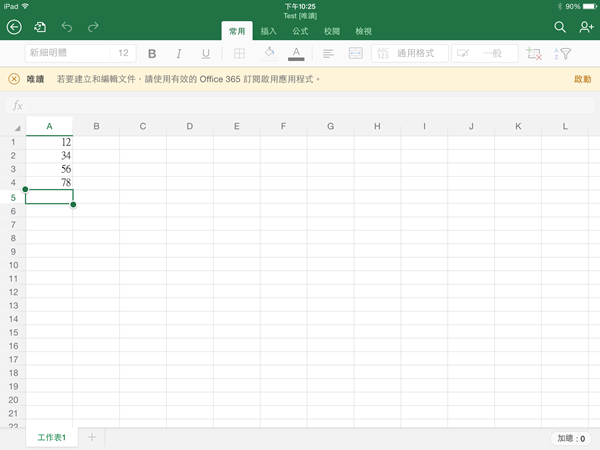The height and width of the screenshot is (450, 600).
Task: Toggle italic formatting
Action: 179,54
